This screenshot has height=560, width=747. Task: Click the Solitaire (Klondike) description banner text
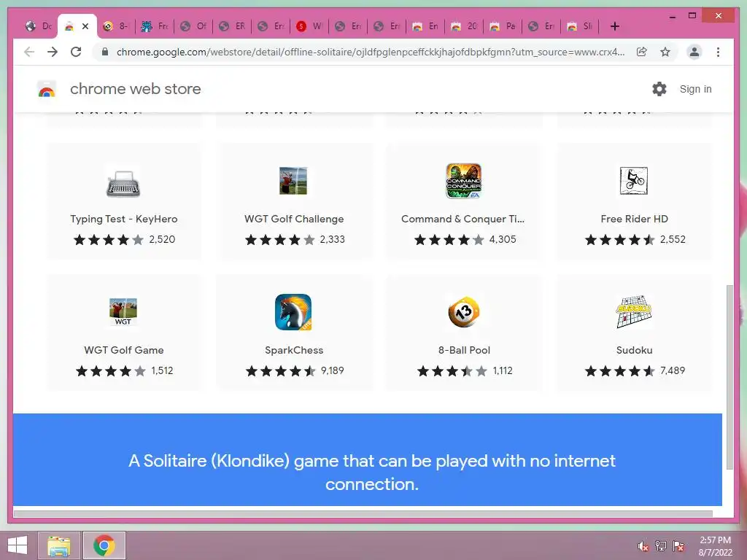point(372,472)
